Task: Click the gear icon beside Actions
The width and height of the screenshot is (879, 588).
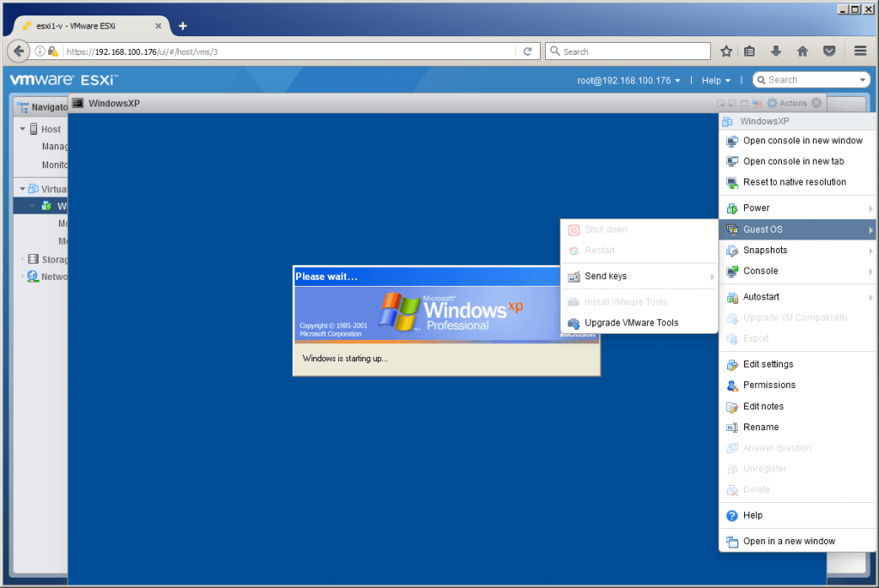Action: click(772, 103)
